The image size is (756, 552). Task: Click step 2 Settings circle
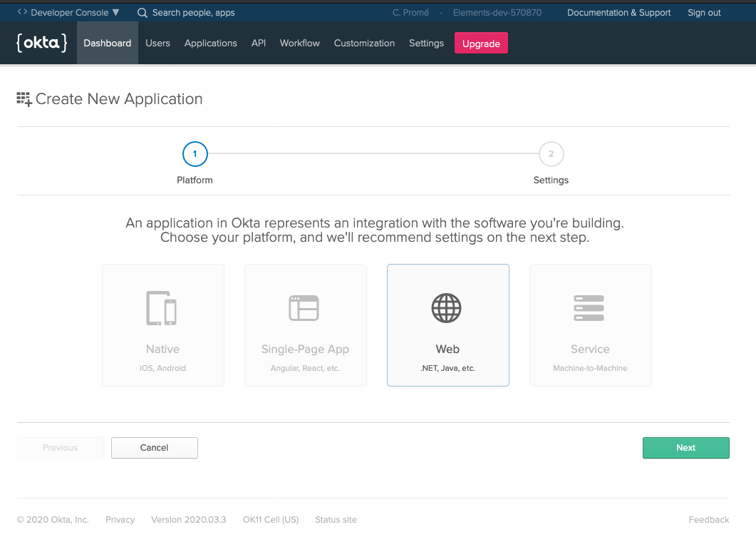coord(551,154)
